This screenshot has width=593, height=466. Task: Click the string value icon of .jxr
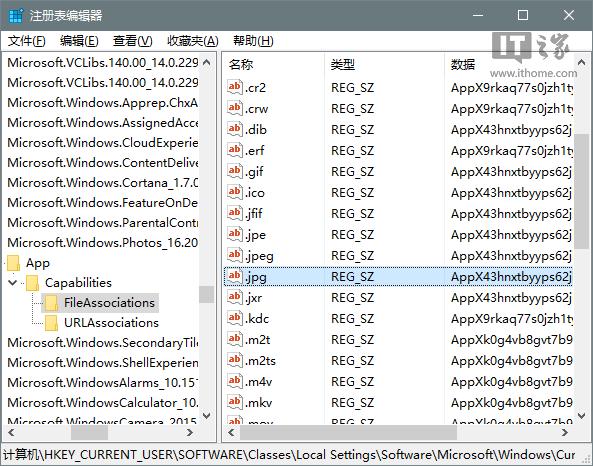tap(234, 297)
